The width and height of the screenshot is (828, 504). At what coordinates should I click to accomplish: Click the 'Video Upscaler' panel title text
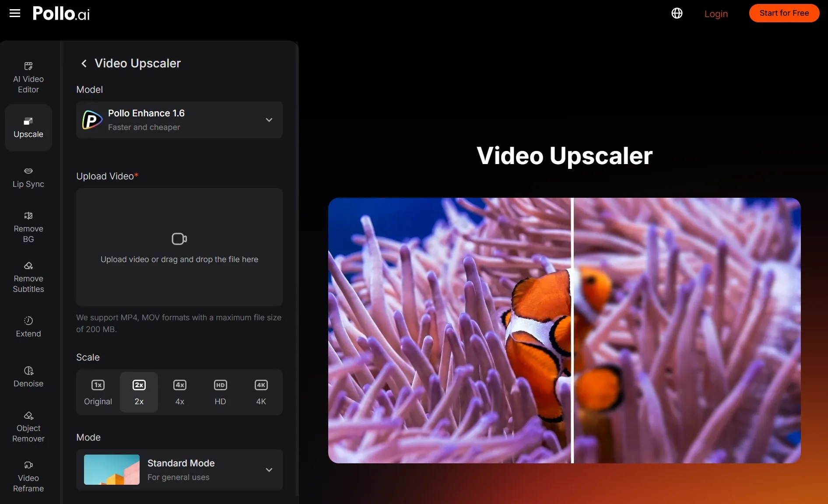[x=138, y=63]
